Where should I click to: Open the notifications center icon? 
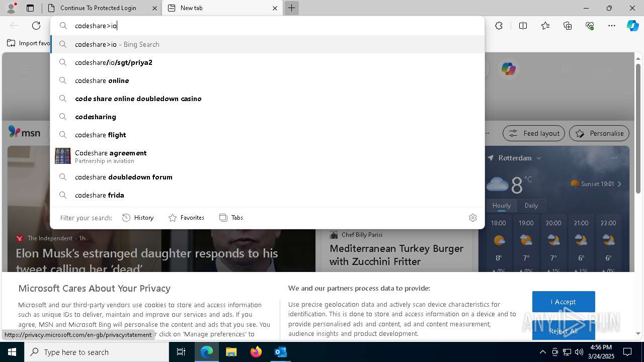click(x=627, y=352)
